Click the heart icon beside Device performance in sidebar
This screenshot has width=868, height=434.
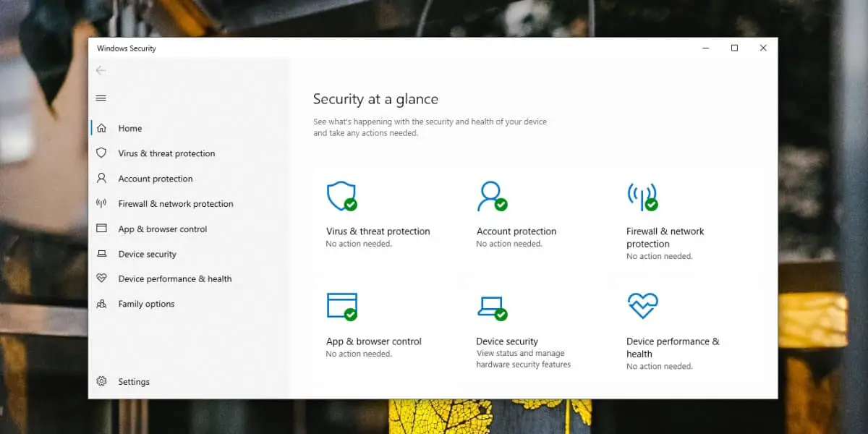pyautogui.click(x=101, y=278)
